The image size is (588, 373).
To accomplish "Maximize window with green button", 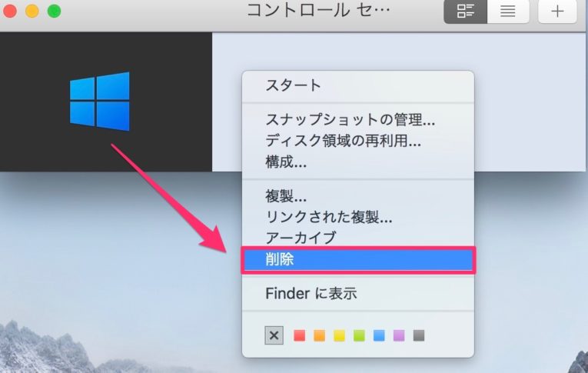I will coord(54,11).
